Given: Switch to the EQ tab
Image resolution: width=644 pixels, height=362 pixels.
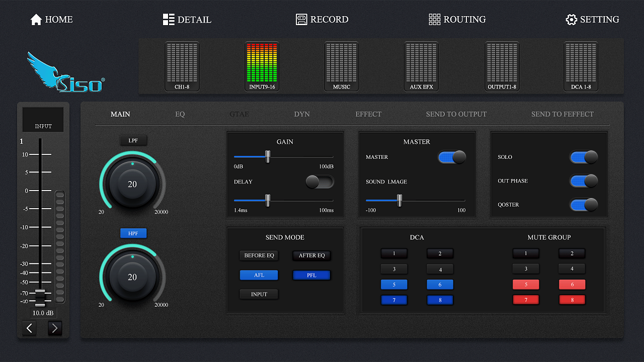Looking at the screenshot, I should coord(180,114).
